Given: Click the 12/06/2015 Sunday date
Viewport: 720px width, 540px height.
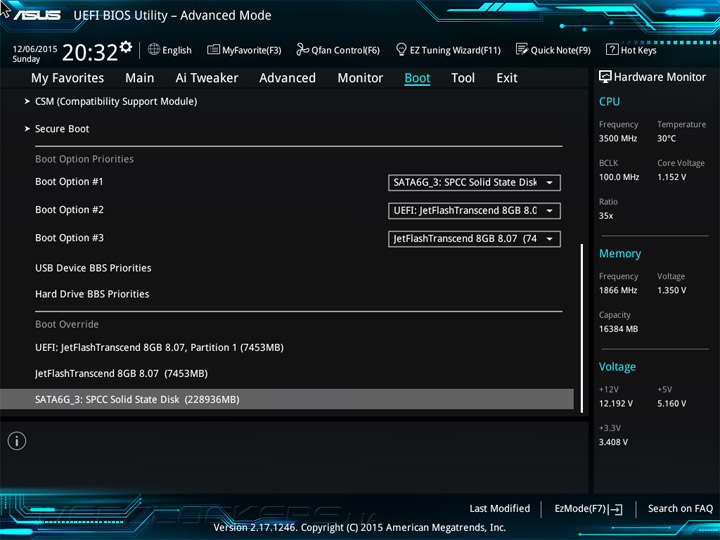Looking at the screenshot, I should pos(34,54).
